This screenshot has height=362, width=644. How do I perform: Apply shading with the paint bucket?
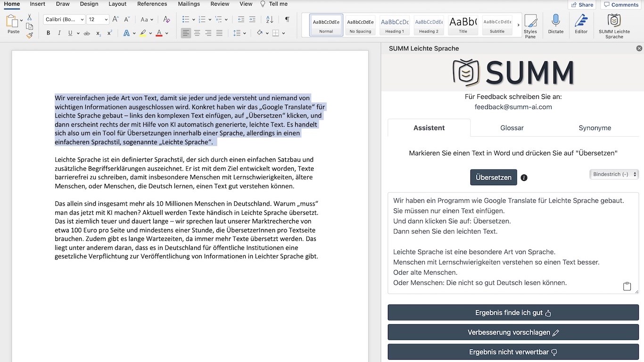pyautogui.click(x=259, y=33)
